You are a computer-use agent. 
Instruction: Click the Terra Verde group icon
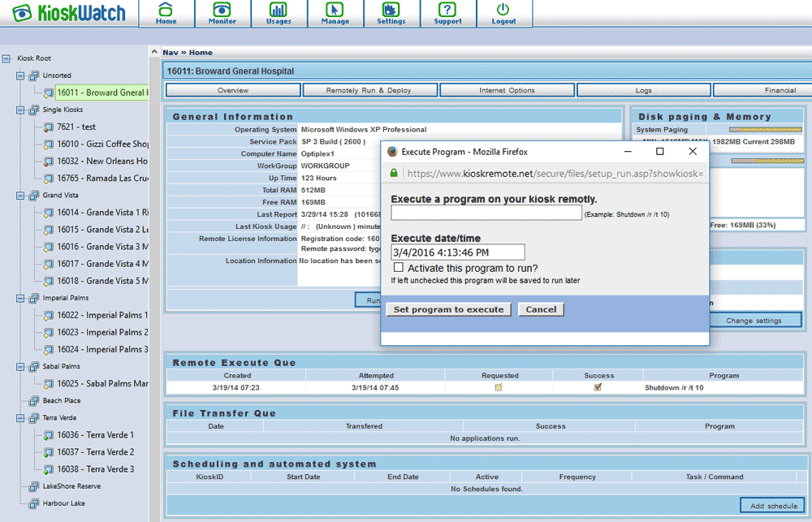coord(33,418)
